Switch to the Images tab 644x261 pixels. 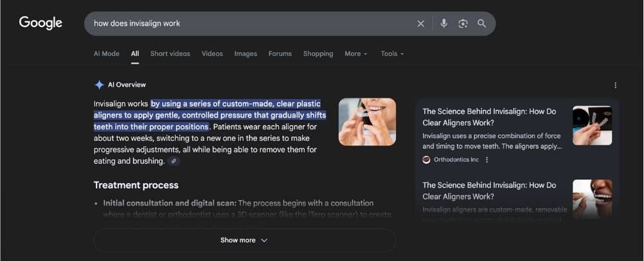245,53
